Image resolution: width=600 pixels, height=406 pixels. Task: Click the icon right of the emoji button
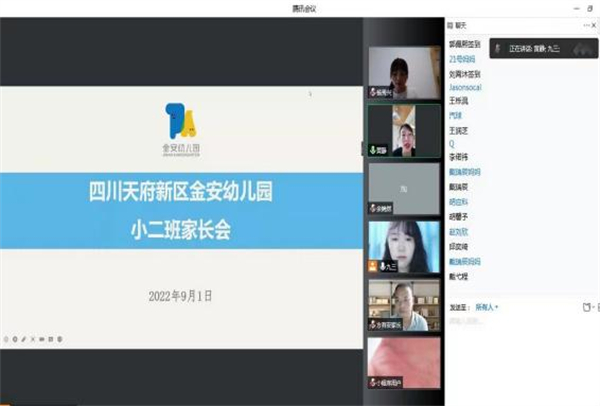[x=595, y=307]
